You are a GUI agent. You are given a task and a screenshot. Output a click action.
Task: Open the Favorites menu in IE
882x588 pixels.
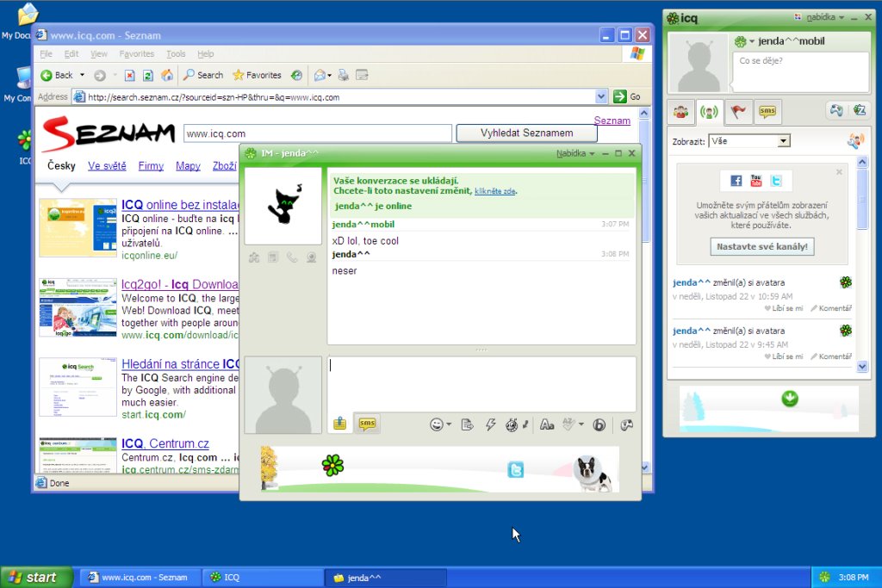pos(137,54)
